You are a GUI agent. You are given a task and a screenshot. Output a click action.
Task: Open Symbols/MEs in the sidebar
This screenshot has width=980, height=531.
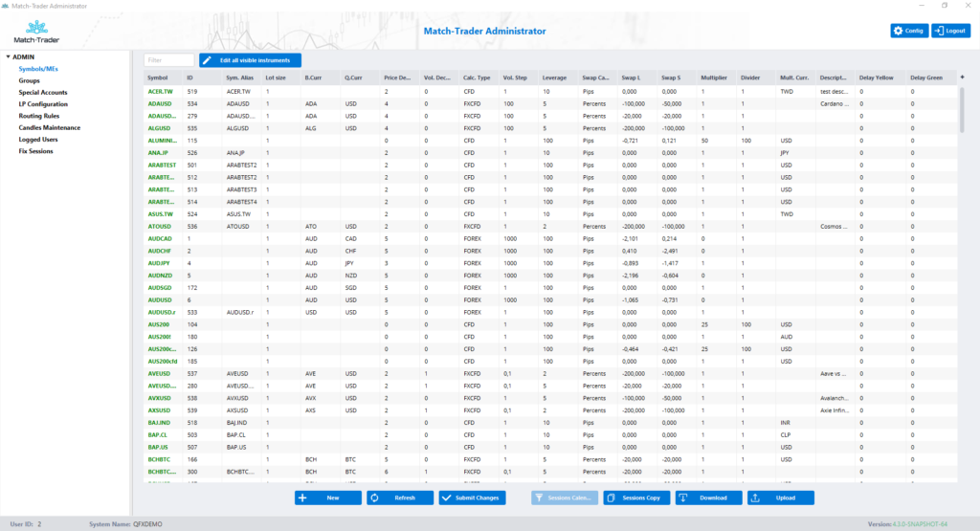point(38,69)
